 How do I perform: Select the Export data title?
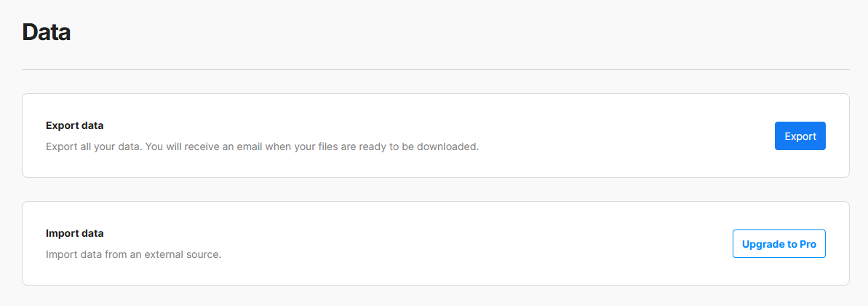tap(74, 125)
